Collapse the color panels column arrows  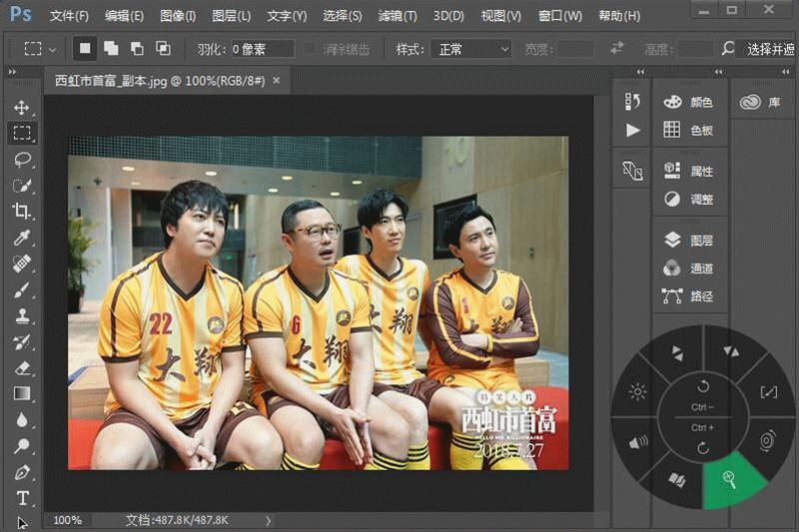[718, 72]
